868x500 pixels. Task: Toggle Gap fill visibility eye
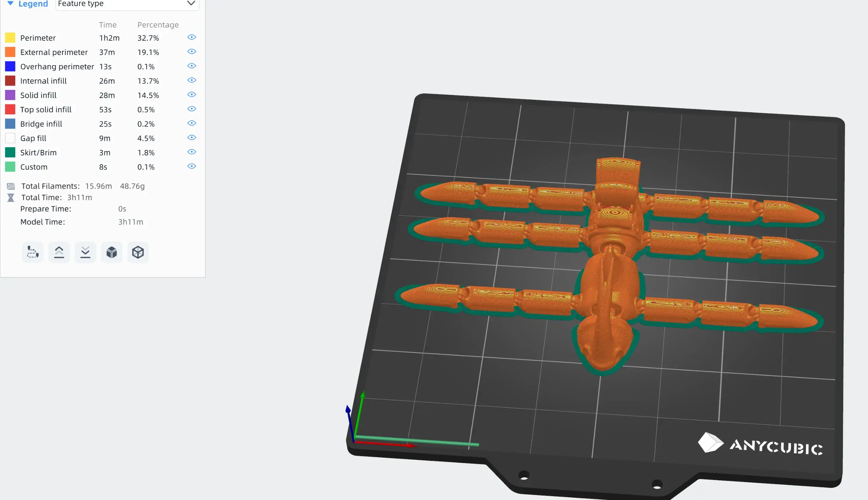pos(192,137)
